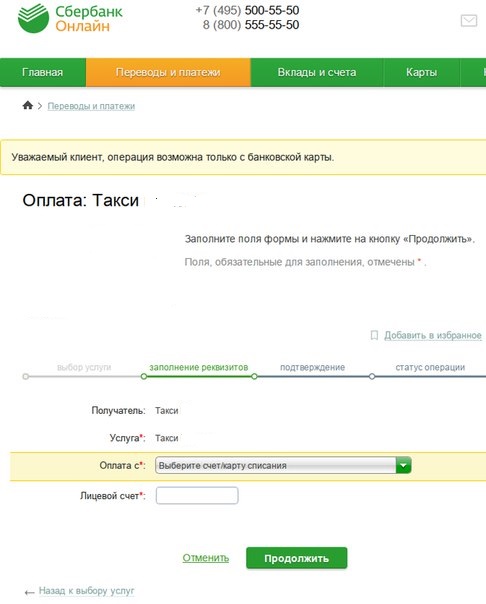Click the Отменить link
This screenshot has width=486, height=604.
[206, 558]
